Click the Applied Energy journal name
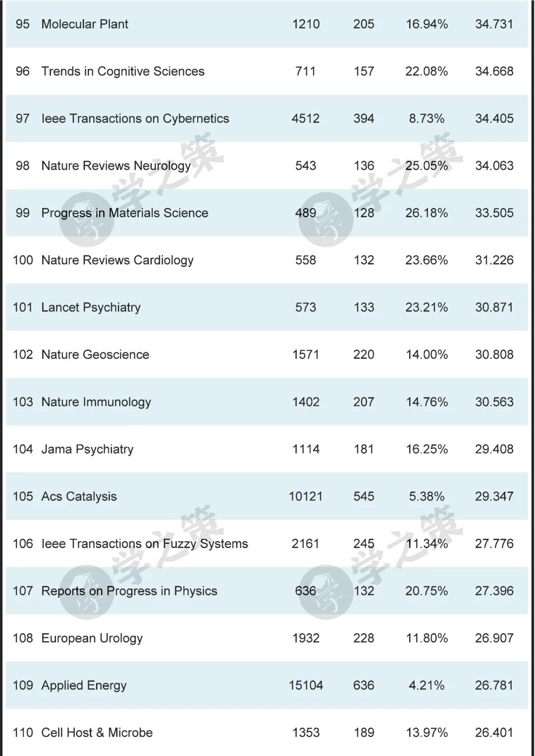Viewport: 535px width, 756px height. [84, 686]
